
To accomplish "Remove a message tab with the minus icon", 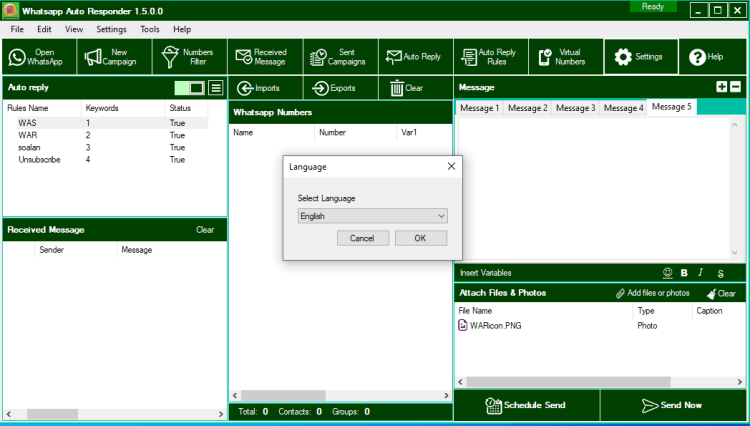I will (736, 87).
